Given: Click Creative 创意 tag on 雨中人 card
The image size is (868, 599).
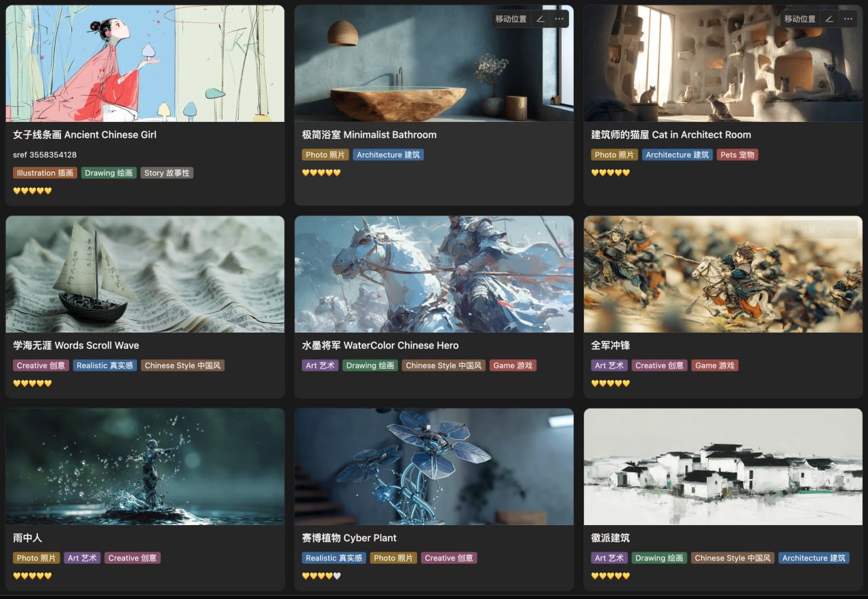Looking at the screenshot, I should pos(133,558).
